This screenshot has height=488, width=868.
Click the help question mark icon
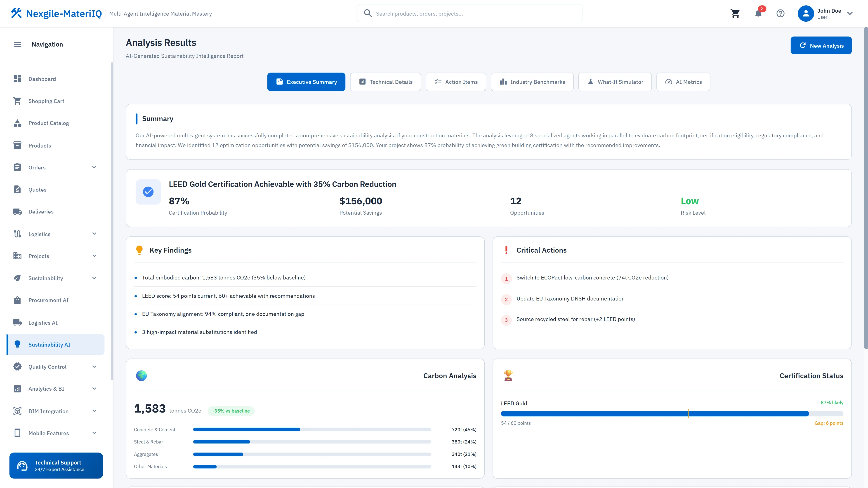point(780,14)
